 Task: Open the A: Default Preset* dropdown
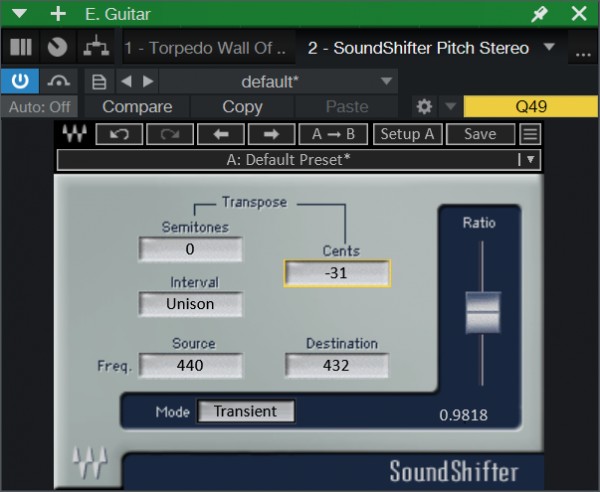[x=298, y=159]
